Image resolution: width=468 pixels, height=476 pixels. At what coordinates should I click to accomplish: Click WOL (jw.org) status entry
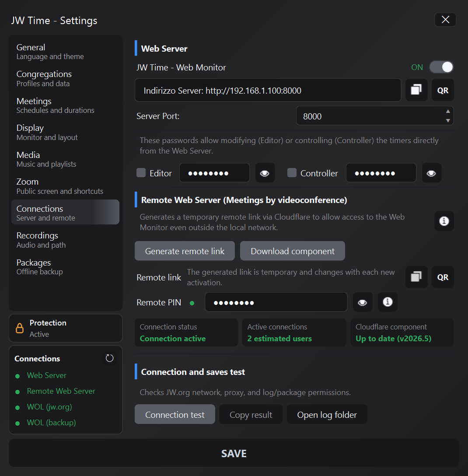tap(49, 407)
